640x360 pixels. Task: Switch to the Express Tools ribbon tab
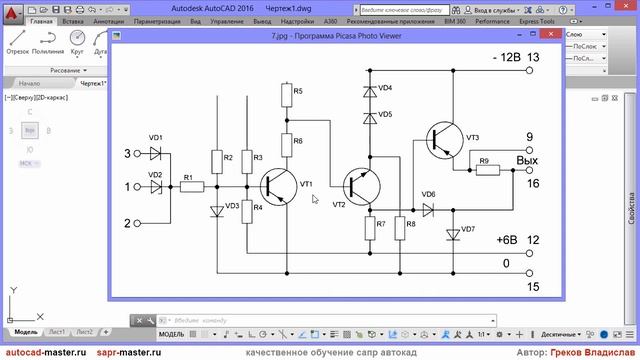click(537, 21)
